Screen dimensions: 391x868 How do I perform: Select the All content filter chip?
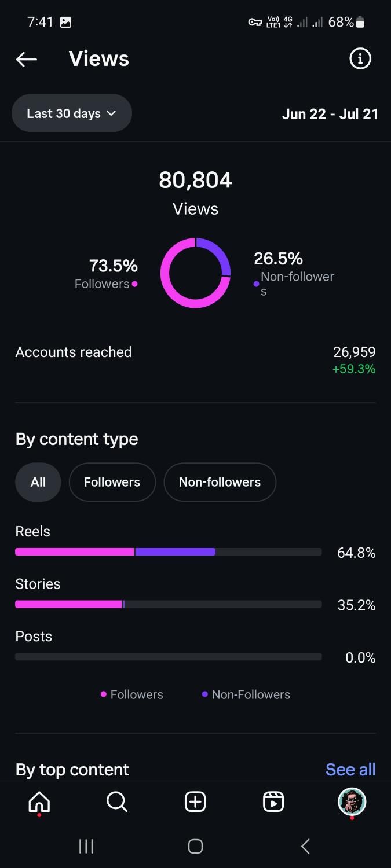tap(38, 482)
